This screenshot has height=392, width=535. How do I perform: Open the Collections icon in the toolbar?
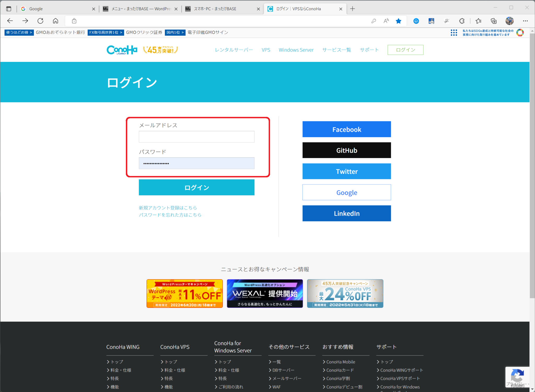pos(493,21)
